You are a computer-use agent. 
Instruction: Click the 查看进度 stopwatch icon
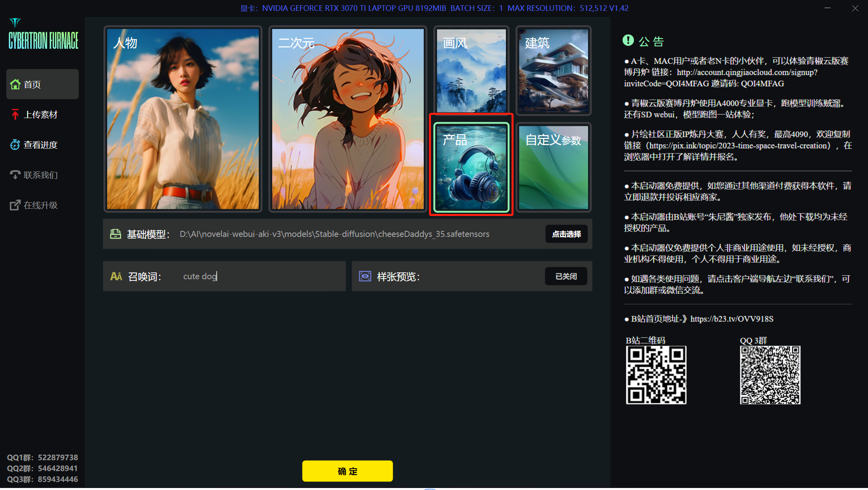coord(15,145)
